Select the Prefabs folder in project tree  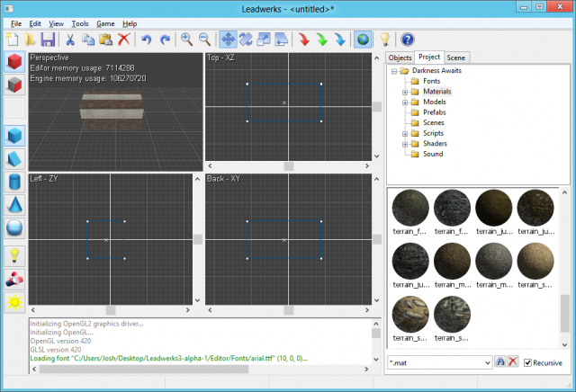(x=436, y=112)
